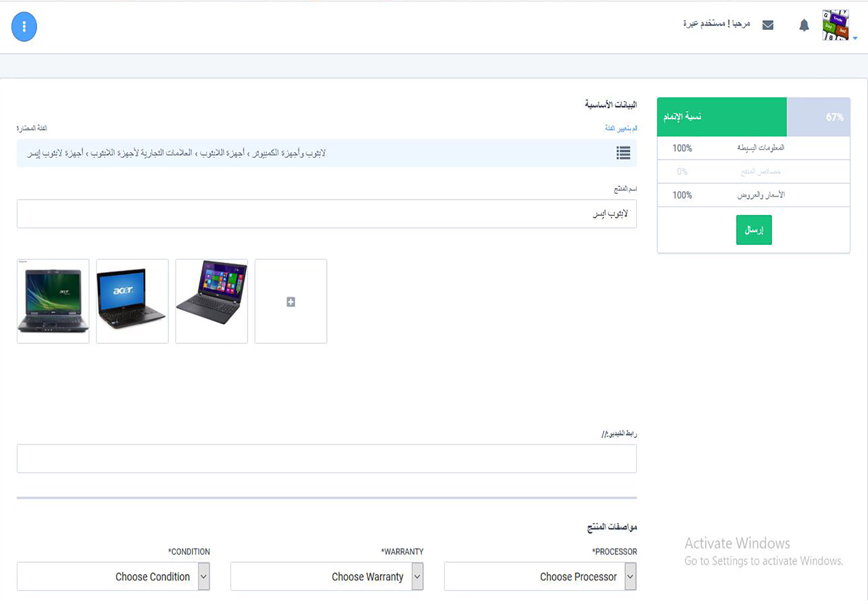868x605 pixels.
Task: Select the خصائص المنتج 0% section row
Action: point(753,172)
